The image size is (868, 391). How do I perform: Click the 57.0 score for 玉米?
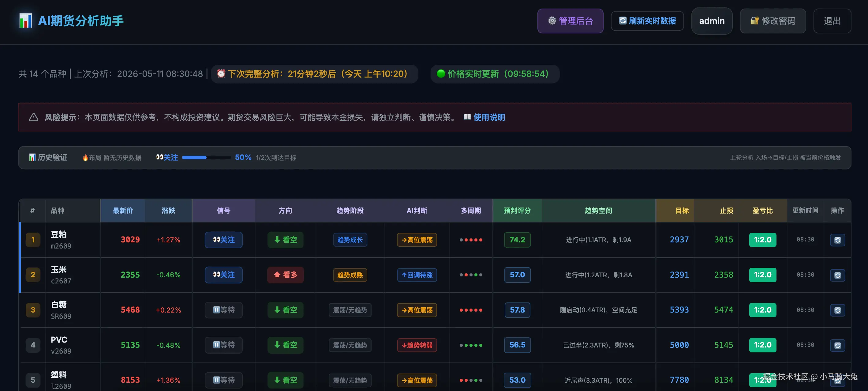[x=517, y=275]
